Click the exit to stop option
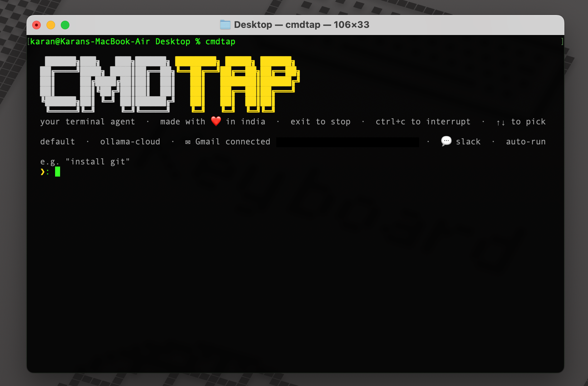This screenshot has width=588, height=386. tap(321, 122)
